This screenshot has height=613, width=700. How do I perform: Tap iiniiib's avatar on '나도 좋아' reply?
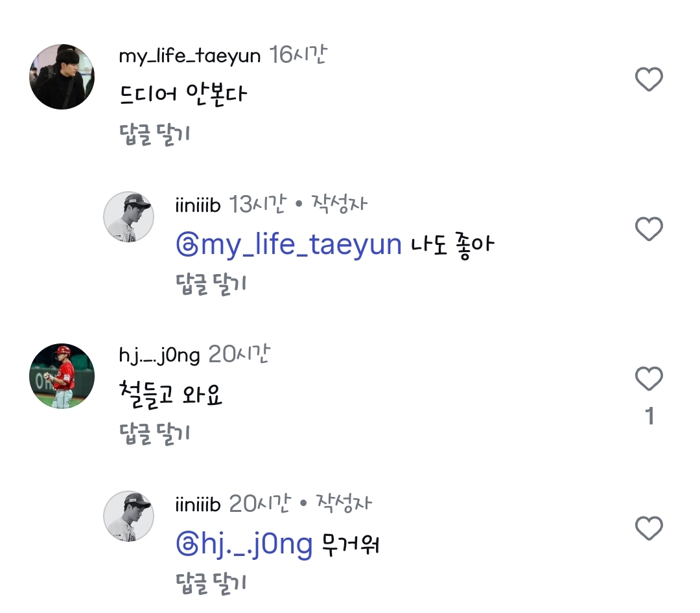tap(128, 216)
